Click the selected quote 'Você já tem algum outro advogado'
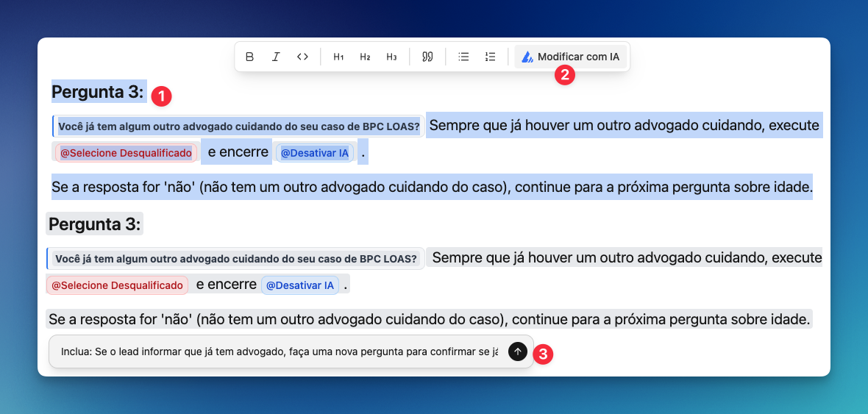Image resolution: width=868 pixels, height=414 pixels. tap(238, 126)
